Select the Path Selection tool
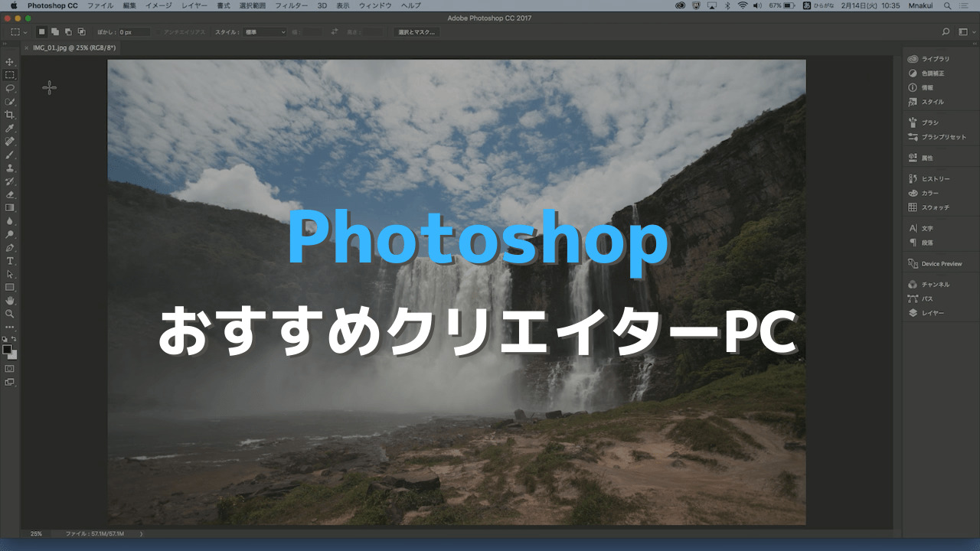The width and height of the screenshot is (980, 551). [x=10, y=274]
